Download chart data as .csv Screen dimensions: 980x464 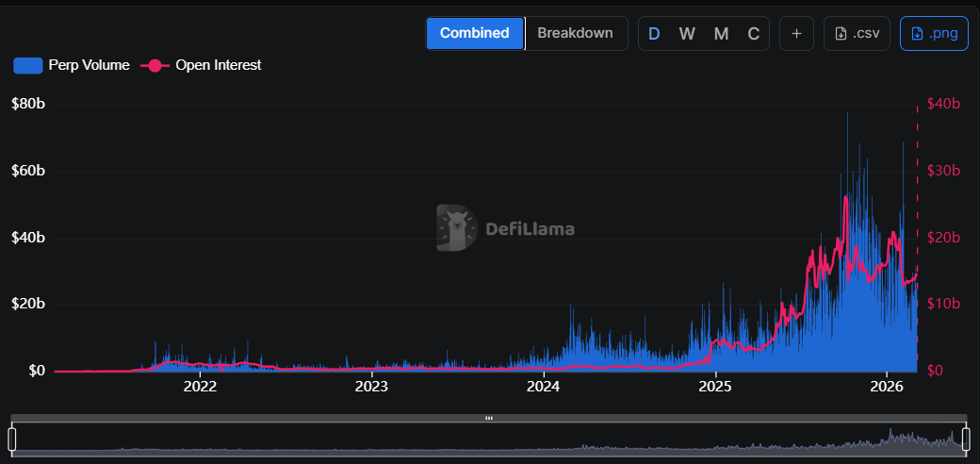857,33
